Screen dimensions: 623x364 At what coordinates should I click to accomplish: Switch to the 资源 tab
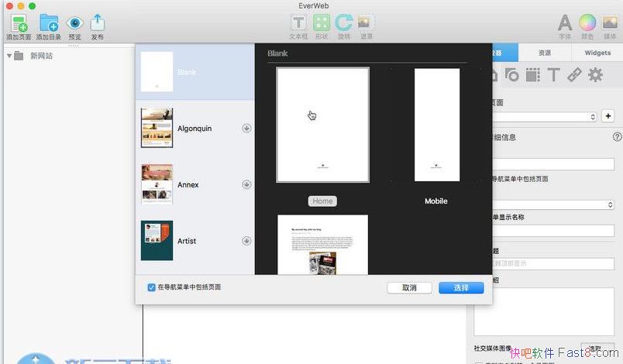pos(545,53)
